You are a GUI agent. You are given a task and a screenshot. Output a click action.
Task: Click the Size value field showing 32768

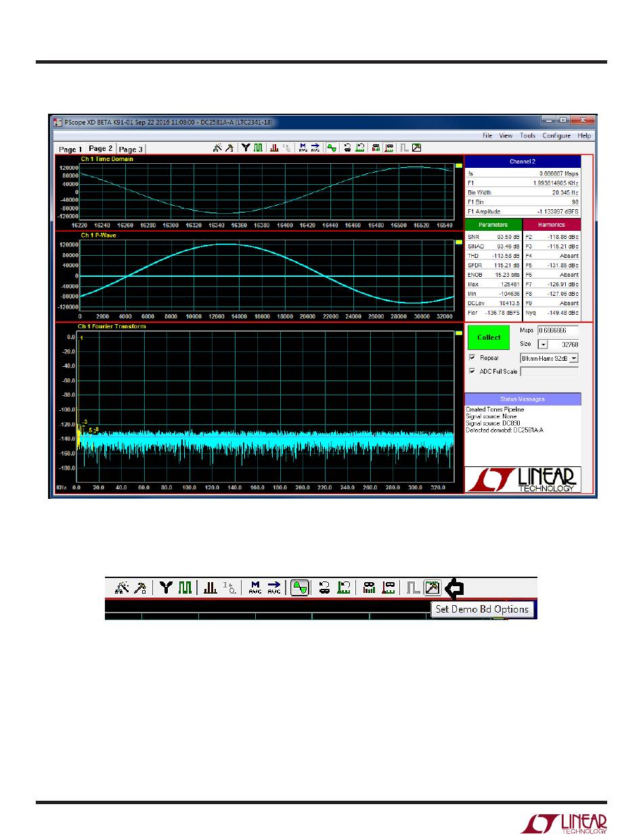coord(563,345)
